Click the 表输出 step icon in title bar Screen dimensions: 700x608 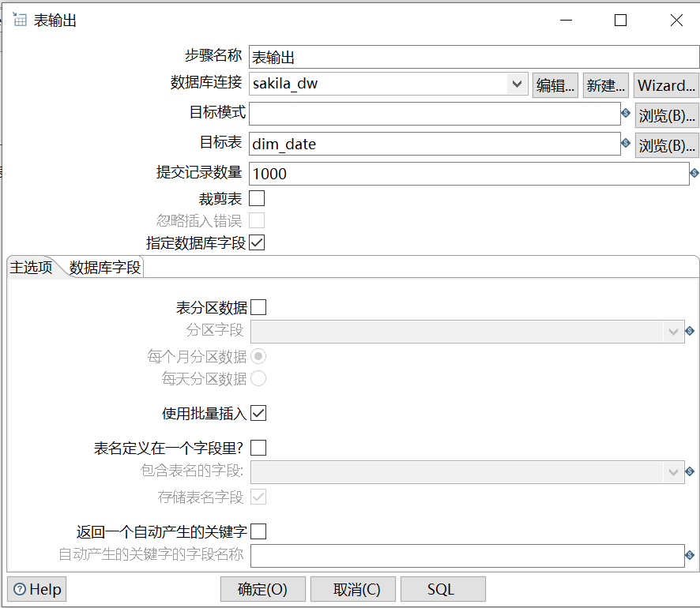(19, 20)
